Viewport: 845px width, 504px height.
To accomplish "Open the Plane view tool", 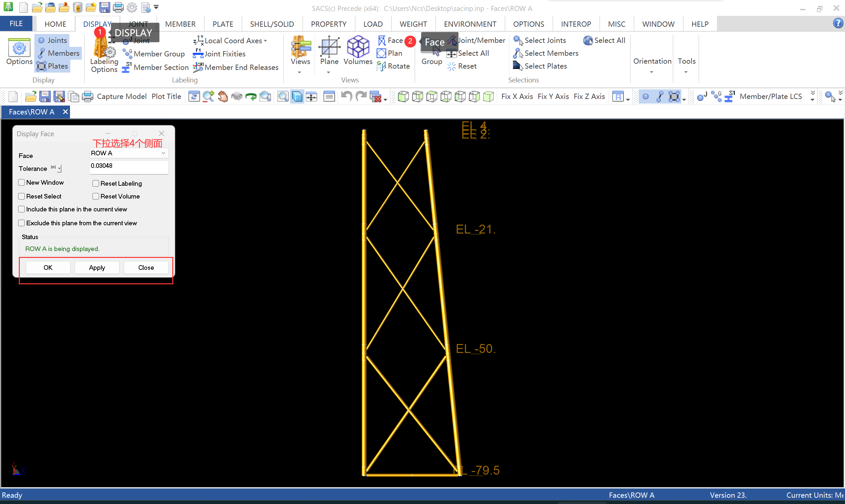I will pos(329,50).
